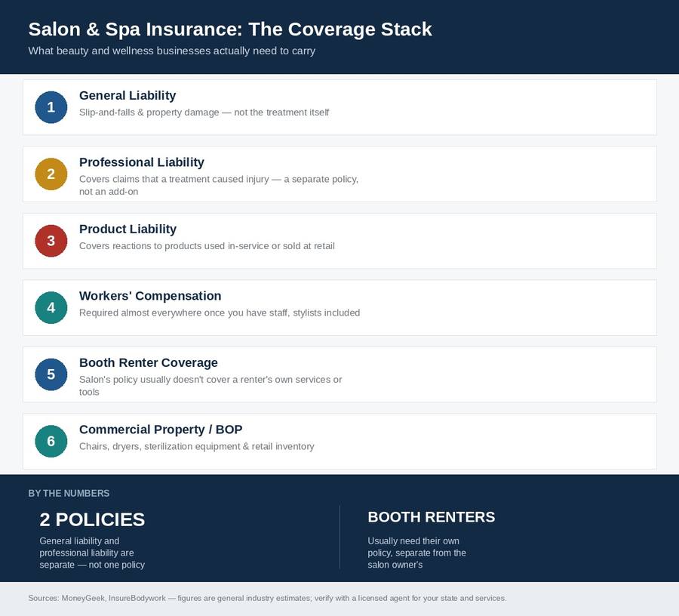This screenshot has width=679, height=616.
Task: Click the 'General liability and professional liability are separate' text
Action: 92,553
